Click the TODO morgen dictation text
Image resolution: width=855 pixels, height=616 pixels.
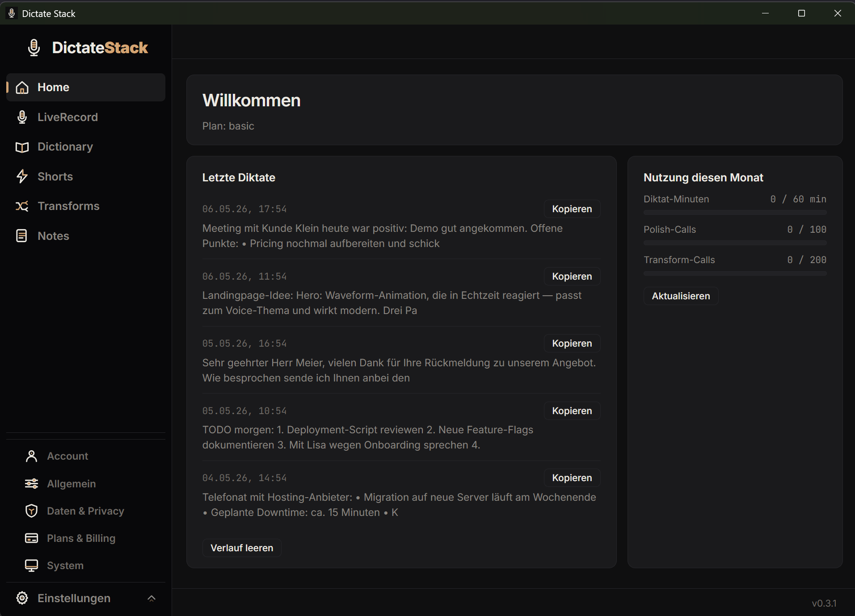click(368, 437)
